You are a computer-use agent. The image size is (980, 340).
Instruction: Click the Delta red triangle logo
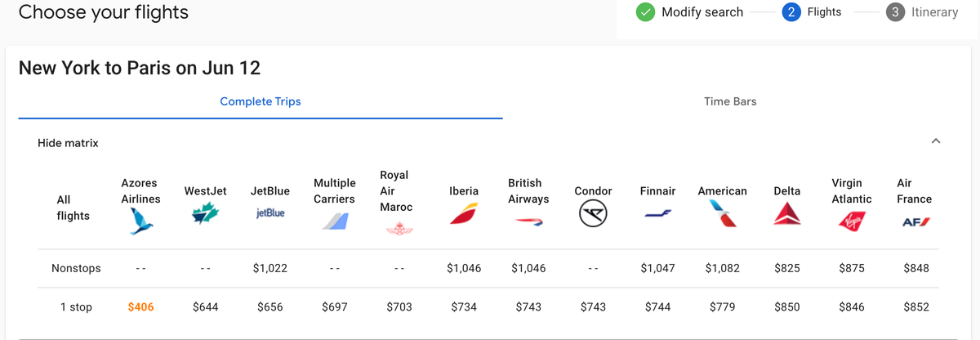(x=787, y=214)
